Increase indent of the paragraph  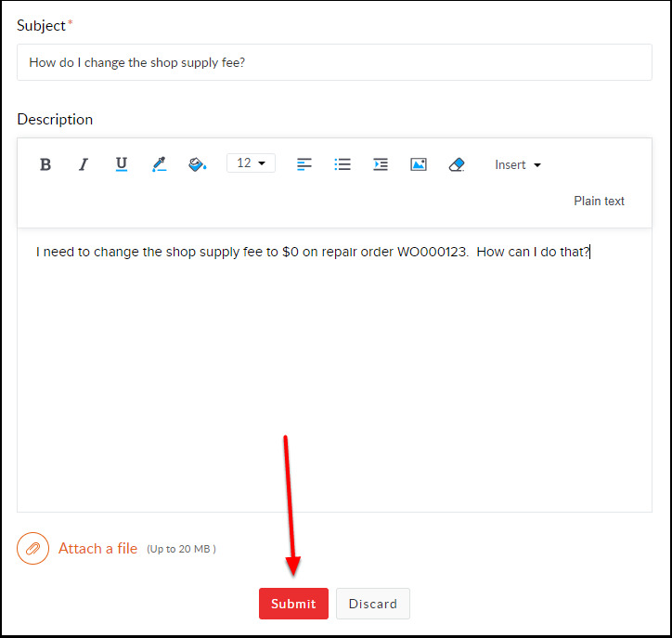[x=381, y=164]
